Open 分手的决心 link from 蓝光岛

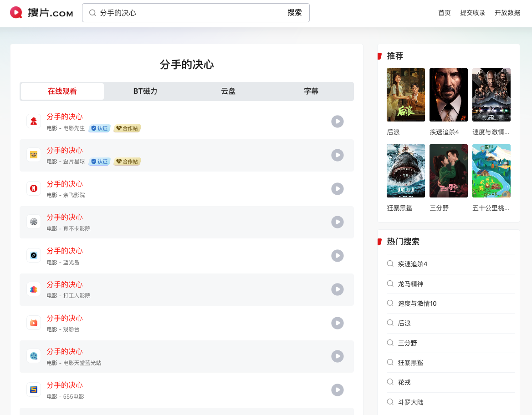[x=65, y=251]
